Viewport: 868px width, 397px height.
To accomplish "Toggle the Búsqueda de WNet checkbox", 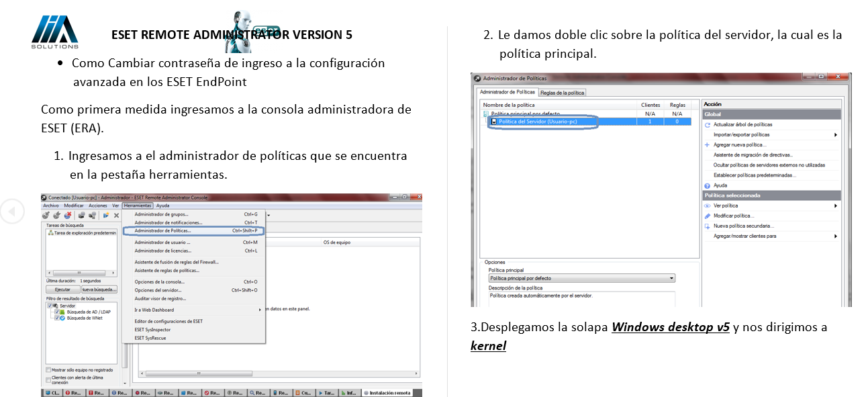I will [x=57, y=318].
